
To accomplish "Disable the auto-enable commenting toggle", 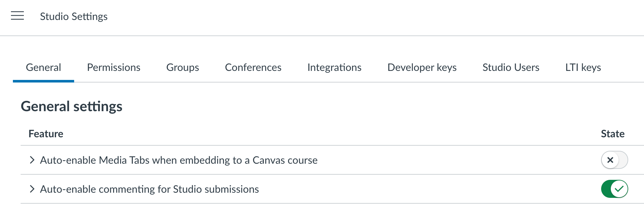I will tap(614, 189).
